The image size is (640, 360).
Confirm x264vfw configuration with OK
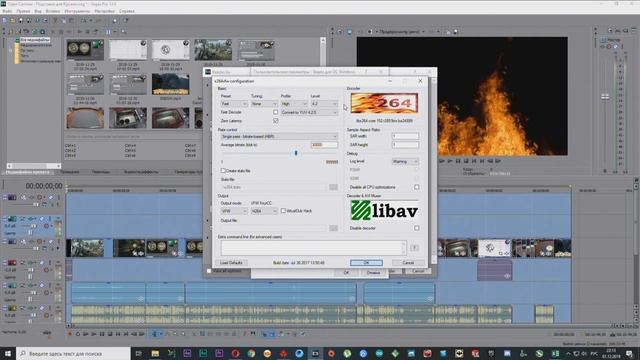pos(366,263)
